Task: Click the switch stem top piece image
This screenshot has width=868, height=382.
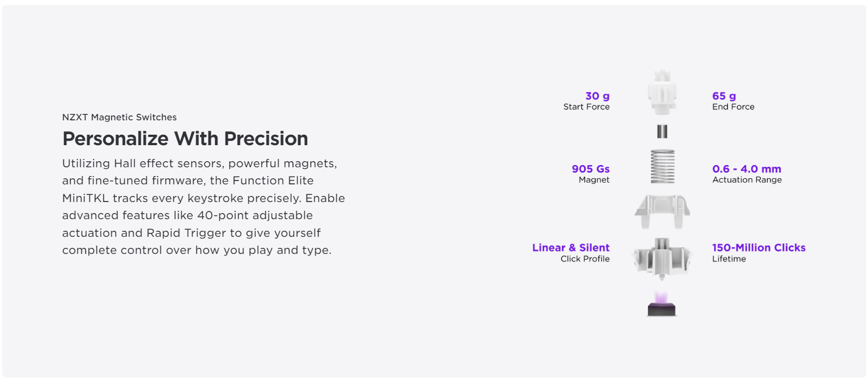Action: point(662,92)
